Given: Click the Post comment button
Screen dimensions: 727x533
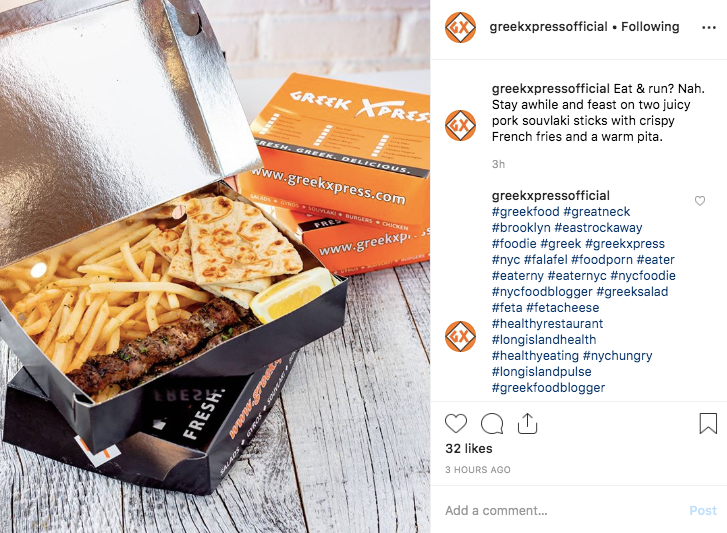Looking at the screenshot, I should [703, 510].
